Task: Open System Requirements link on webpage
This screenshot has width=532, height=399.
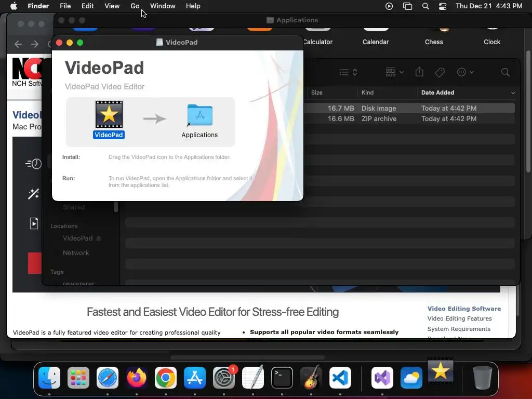Action: coord(459,329)
